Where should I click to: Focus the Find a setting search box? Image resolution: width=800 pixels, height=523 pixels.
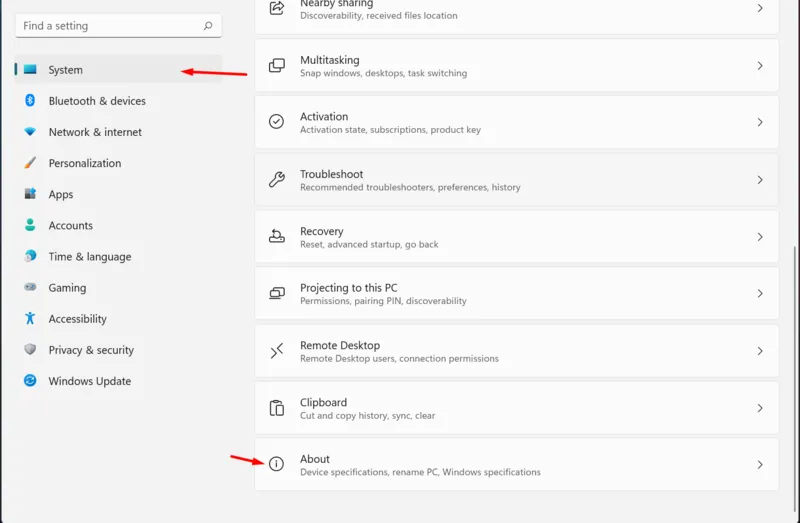(118, 26)
